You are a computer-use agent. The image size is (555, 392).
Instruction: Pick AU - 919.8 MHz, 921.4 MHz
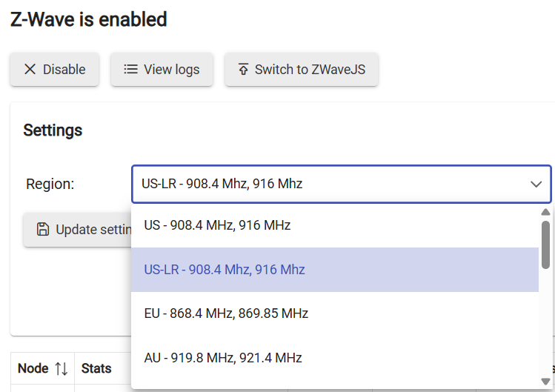[x=223, y=358]
